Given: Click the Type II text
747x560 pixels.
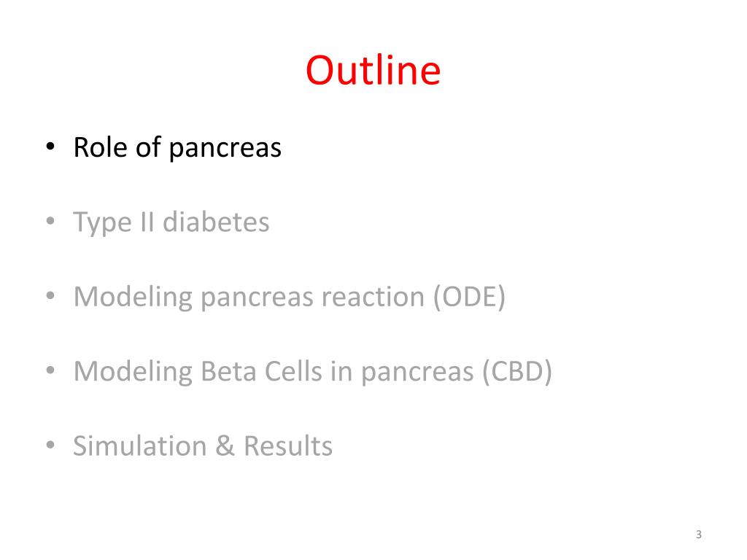Looking at the screenshot, I should pos(114,223).
